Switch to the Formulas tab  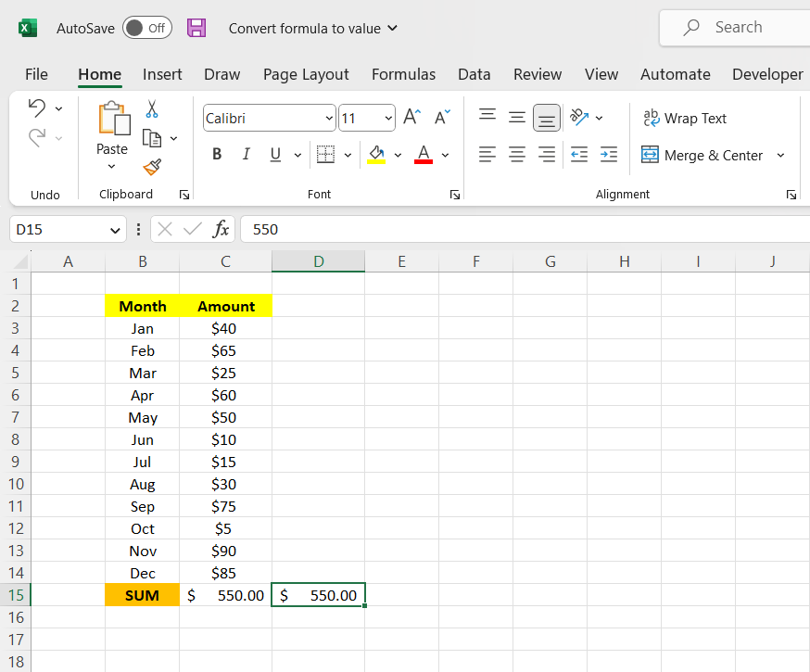point(403,74)
